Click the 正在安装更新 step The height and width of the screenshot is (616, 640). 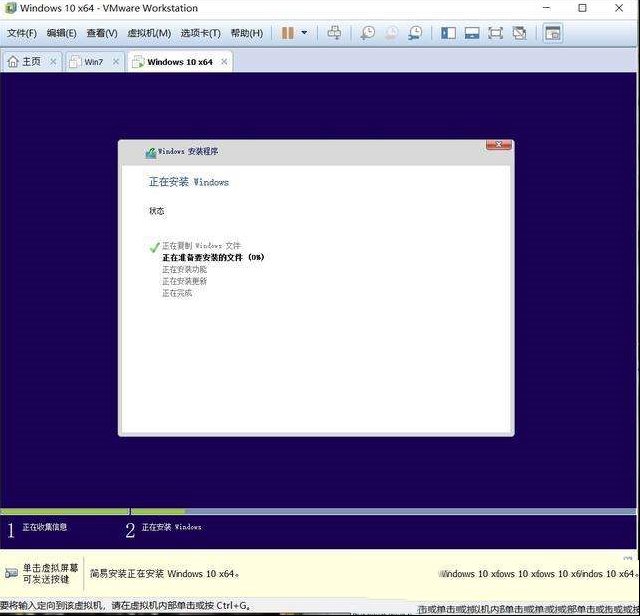point(184,281)
